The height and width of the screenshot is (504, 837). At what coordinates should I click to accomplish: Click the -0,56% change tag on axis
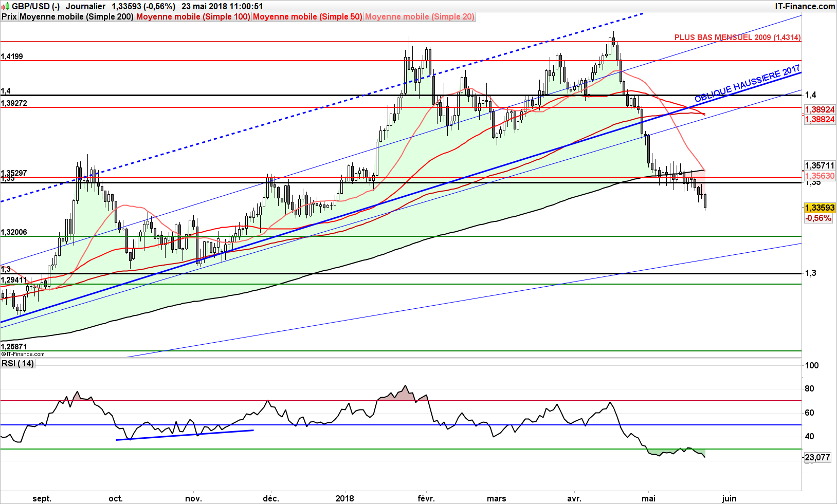pos(818,218)
